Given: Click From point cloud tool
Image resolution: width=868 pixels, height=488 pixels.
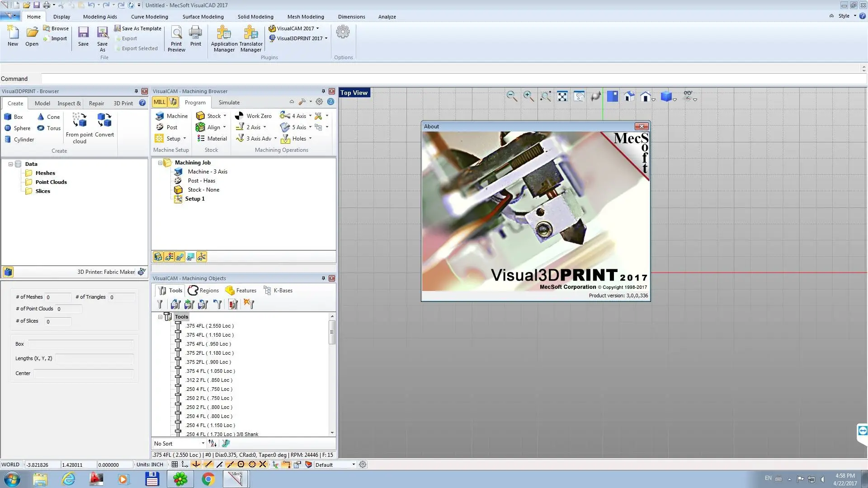Looking at the screenshot, I should (x=79, y=128).
